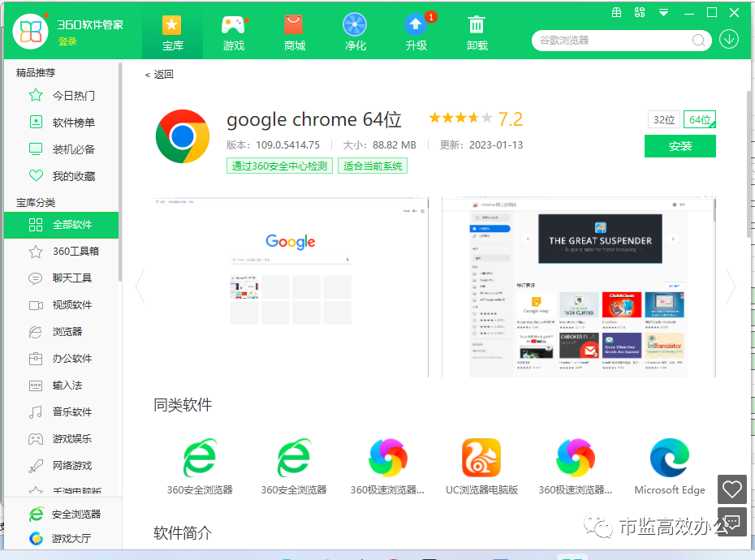Click the 版本: 109.0.5414.75 text
Image resolution: width=755 pixels, height=560 pixels.
[273, 145]
